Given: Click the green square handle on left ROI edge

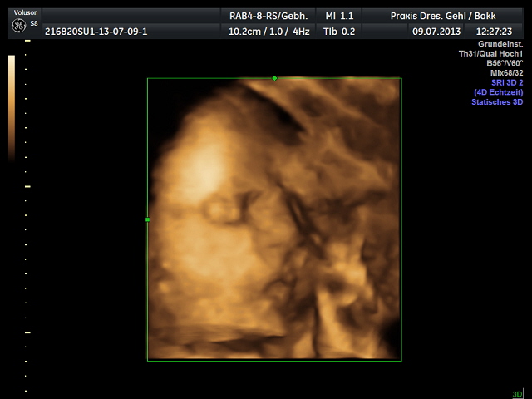Looking at the screenshot, I should (147, 219).
